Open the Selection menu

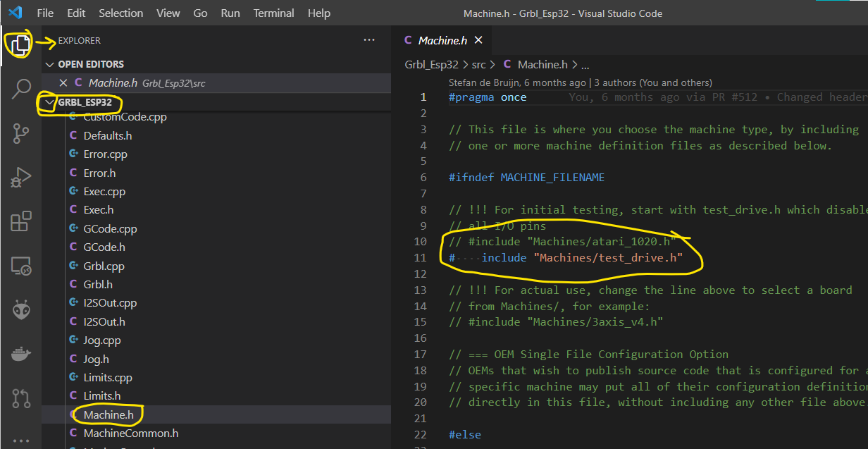click(120, 13)
